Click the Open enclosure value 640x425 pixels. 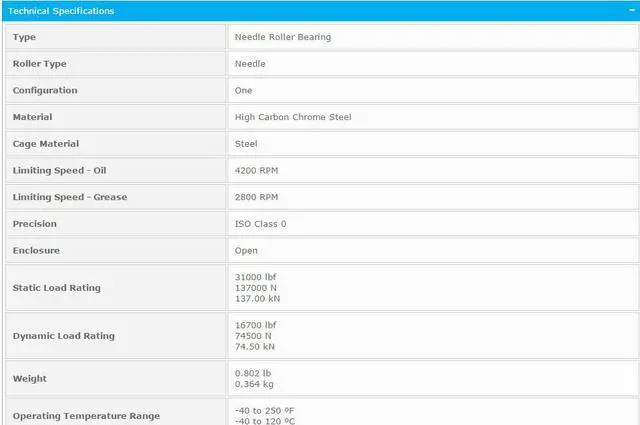tap(246, 251)
